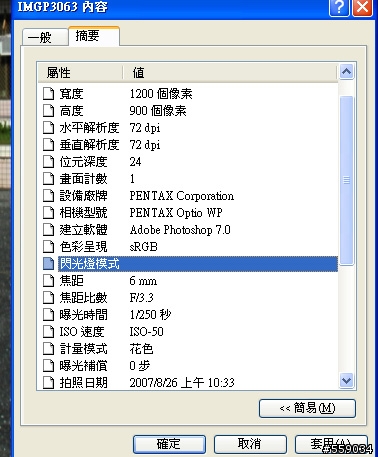Click the value 2007/8/26 上午 10:33
This screenshot has width=378, height=457.
182,383
